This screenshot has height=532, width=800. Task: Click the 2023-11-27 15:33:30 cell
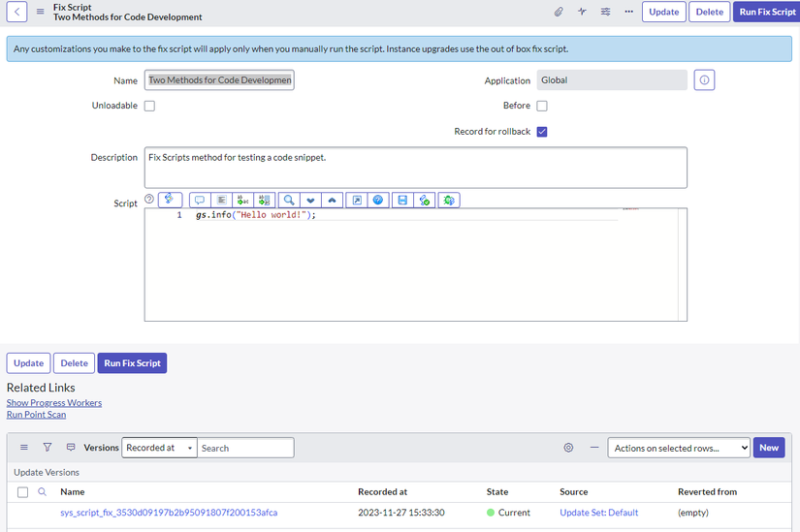click(x=401, y=513)
